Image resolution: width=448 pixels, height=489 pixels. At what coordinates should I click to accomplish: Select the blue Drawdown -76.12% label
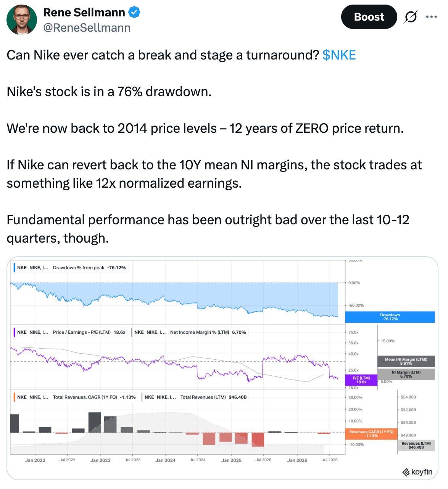coord(390,317)
